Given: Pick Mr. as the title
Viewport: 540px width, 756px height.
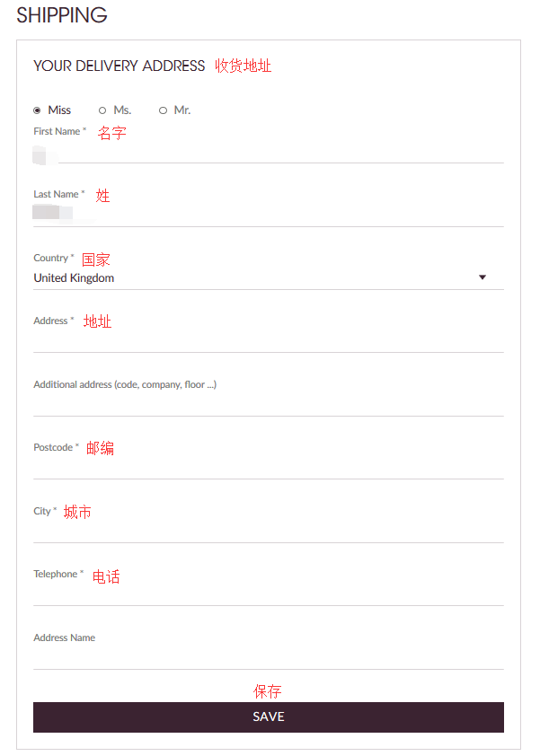Looking at the screenshot, I should [163, 110].
